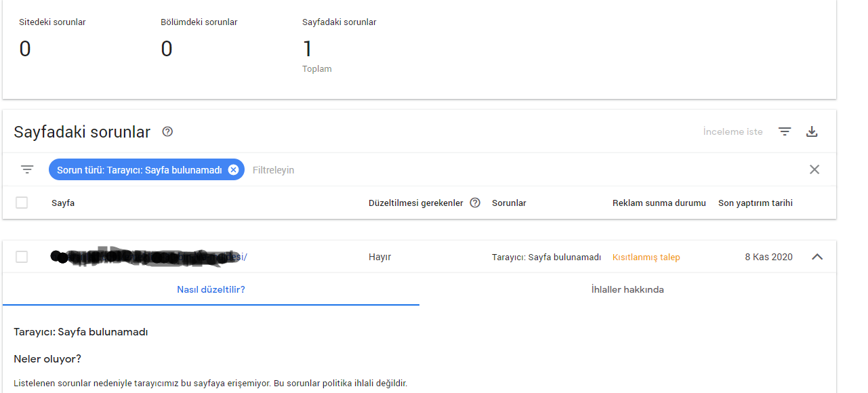Click the Düzeltilmesi gerekenler column header
868x393 pixels.
416,203
